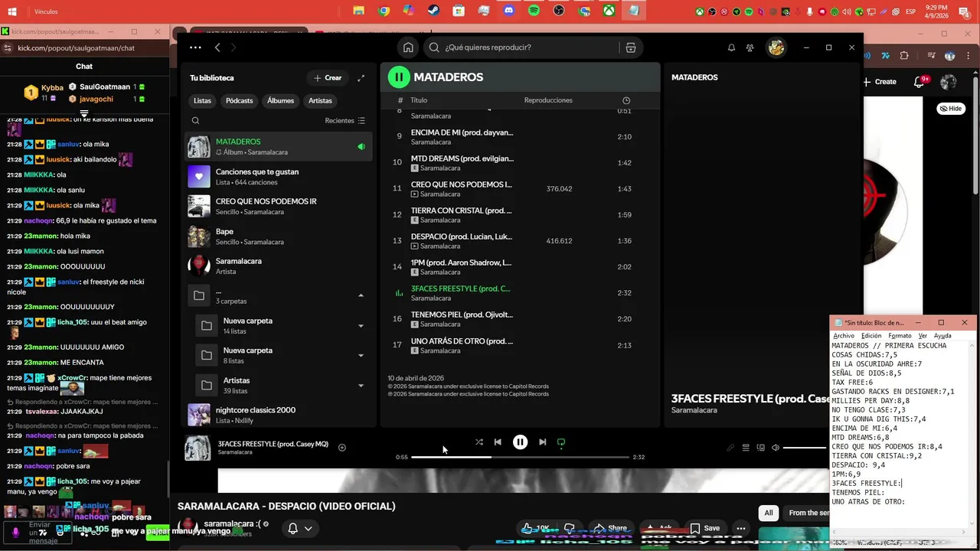
Task: Skip to the next track
Action: pos(542,442)
